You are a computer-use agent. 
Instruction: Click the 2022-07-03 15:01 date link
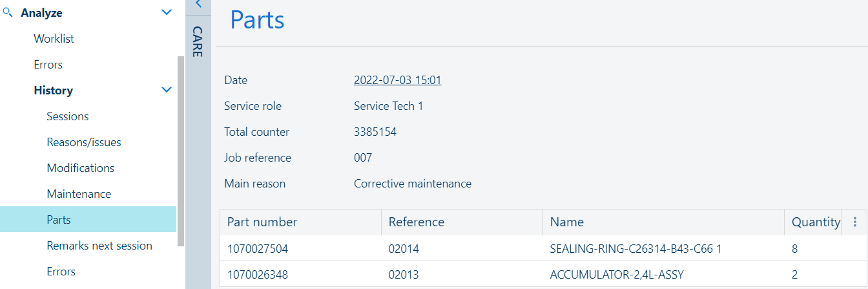tap(397, 80)
